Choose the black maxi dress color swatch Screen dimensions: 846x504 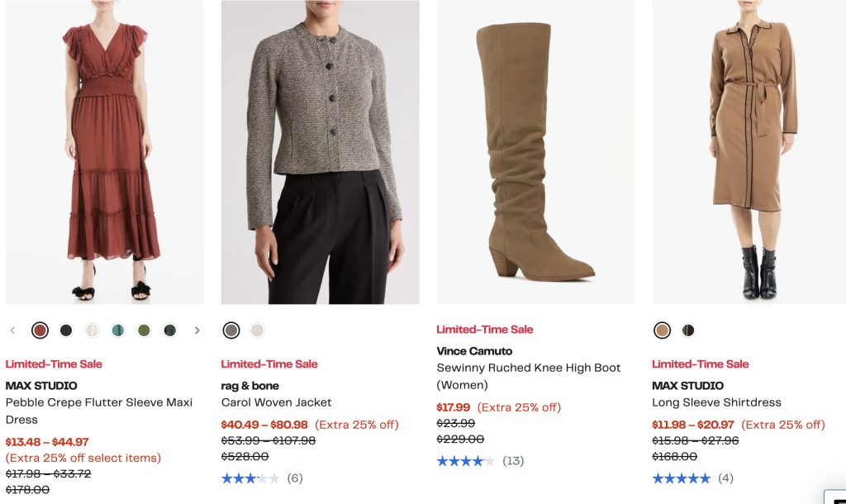[x=66, y=330]
